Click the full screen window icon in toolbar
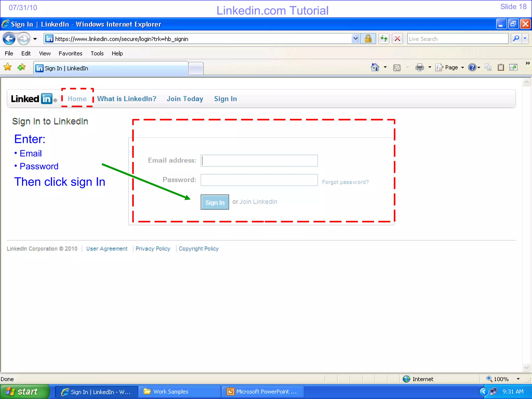This screenshot has height=399, width=532. (x=513, y=68)
